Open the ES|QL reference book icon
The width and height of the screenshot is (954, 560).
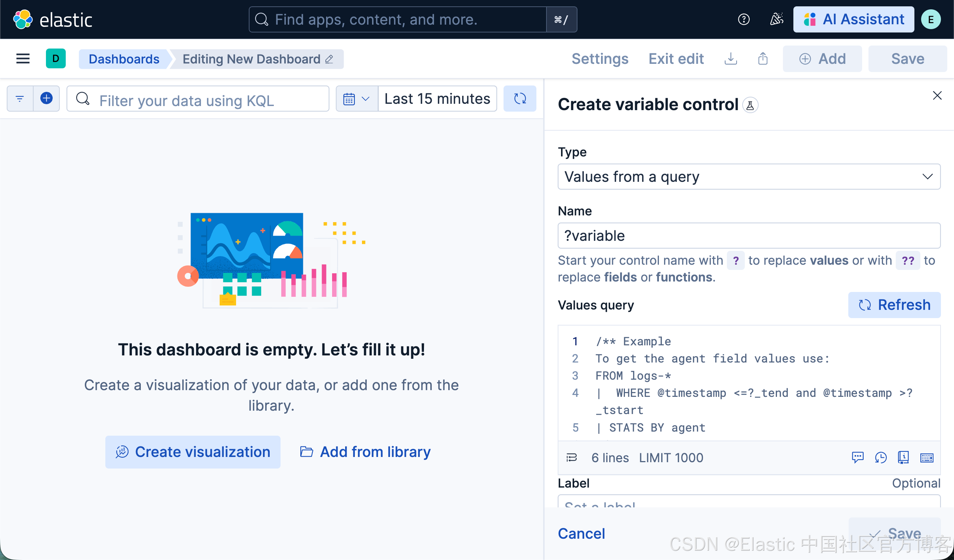[x=903, y=457]
